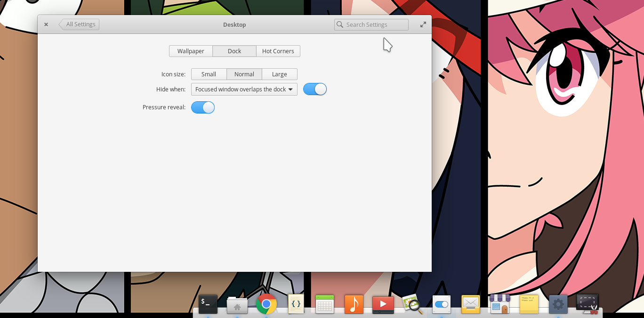Switch to the Wallpaper tab

191,51
